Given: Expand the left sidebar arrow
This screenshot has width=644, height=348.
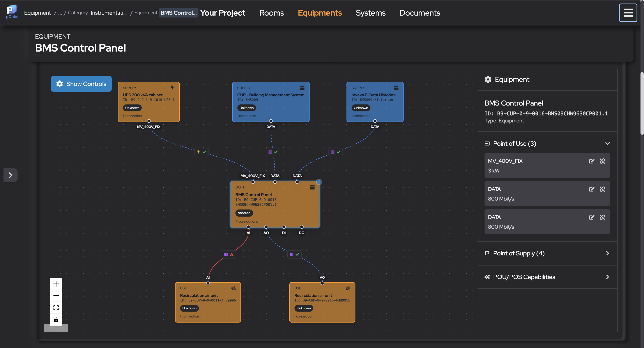Looking at the screenshot, I should click(10, 175).
